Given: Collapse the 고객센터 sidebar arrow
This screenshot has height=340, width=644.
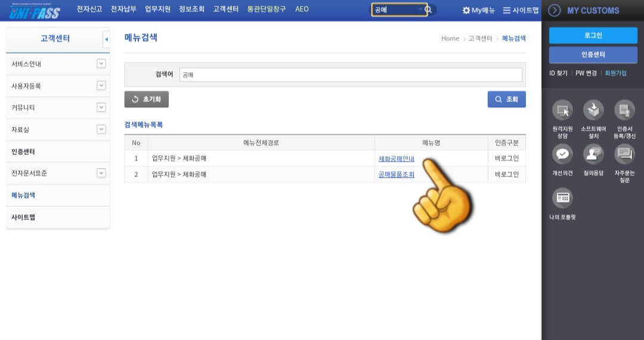Looking at the screenshot, I should tap(106, 39).
